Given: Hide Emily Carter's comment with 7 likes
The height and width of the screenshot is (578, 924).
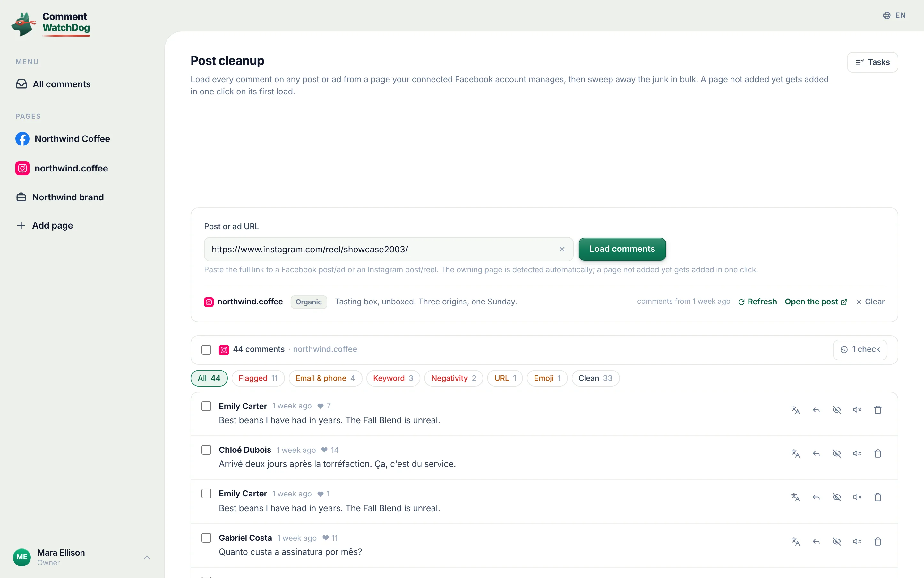Looking at the screenshot, I should [x=836, y=410].
